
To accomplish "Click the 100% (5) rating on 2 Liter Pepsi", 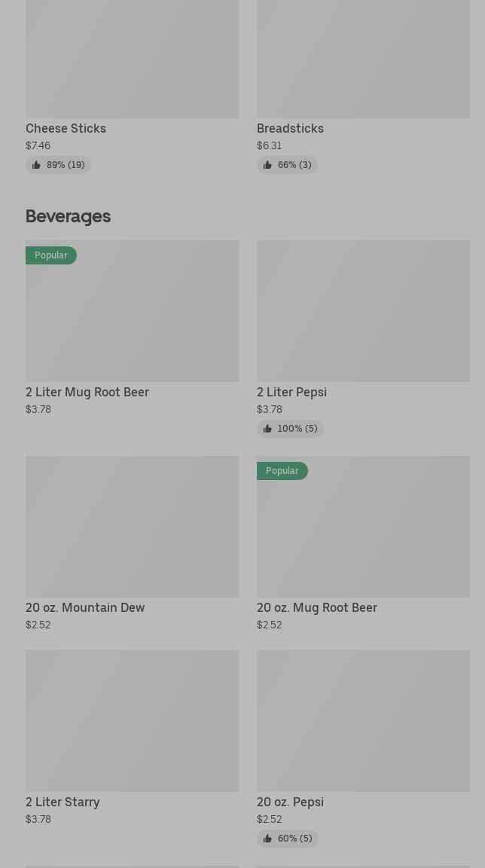I will [297, 429].
